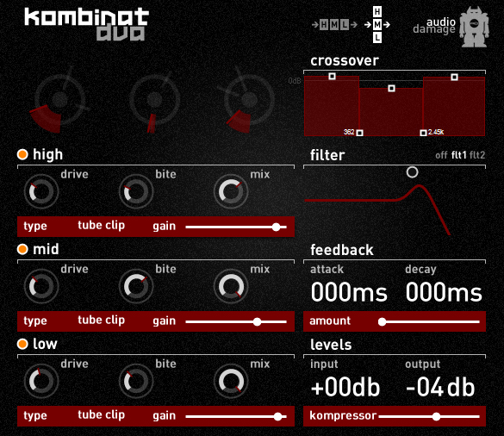Click the low band drive knob
Screen dimensions: 504x436
click(41, 381)
